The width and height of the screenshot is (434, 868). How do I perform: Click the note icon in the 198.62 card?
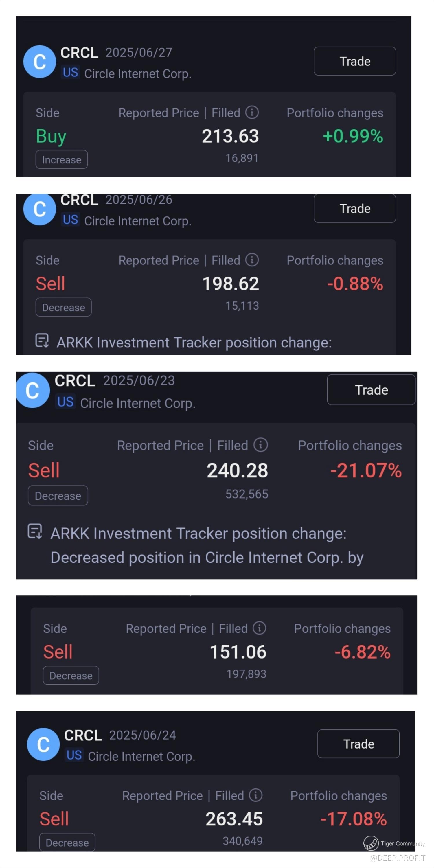pyautogui.click(x=42, y=341)
